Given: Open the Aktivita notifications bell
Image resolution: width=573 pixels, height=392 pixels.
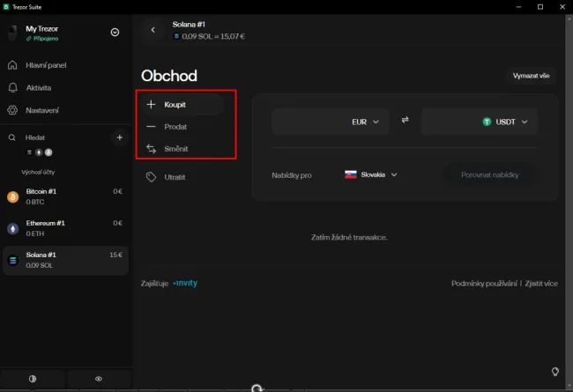Looking at the screenshot, I should tap(13, 88).
